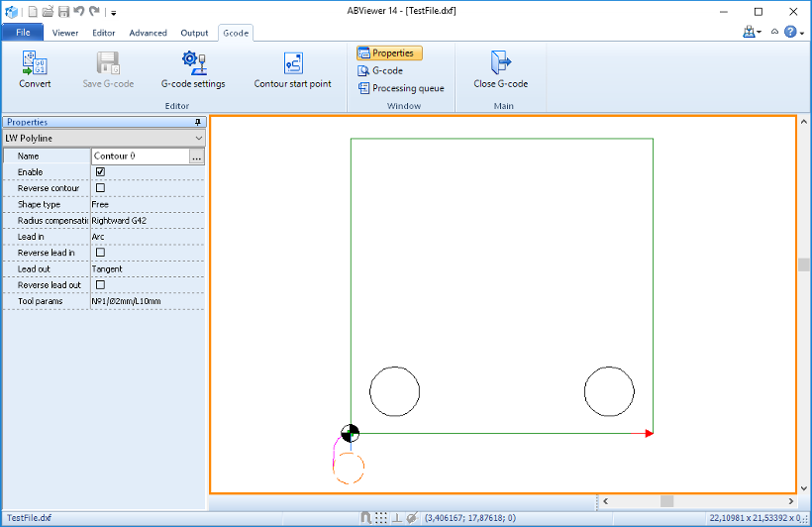Viewport: 812px width, 527px height.
Task: Click the ellipsis button beside Contour 0
Action: (197, 157)
